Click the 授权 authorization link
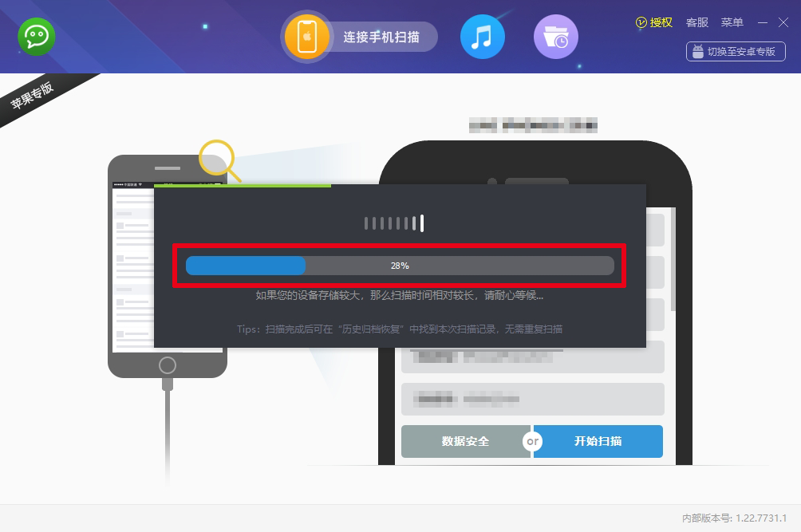 (661, 22)
